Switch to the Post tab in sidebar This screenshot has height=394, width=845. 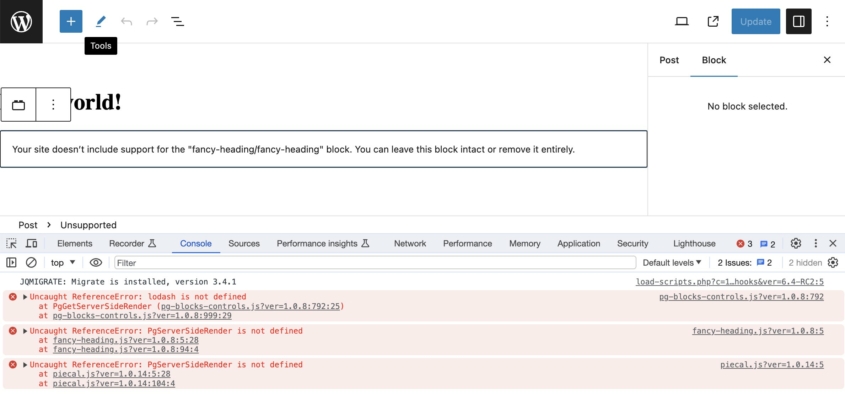pyautogui.click(x=669, y=60)
